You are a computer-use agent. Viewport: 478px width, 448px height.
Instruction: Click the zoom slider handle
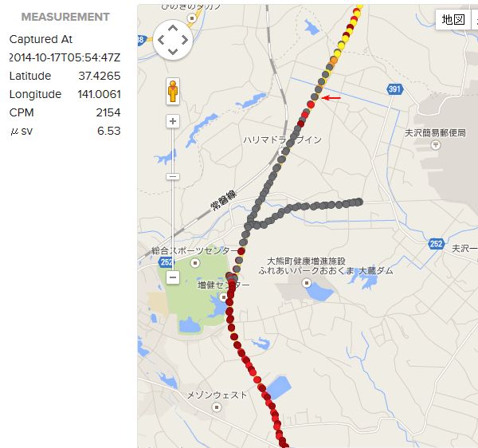[x=173, y=176]
